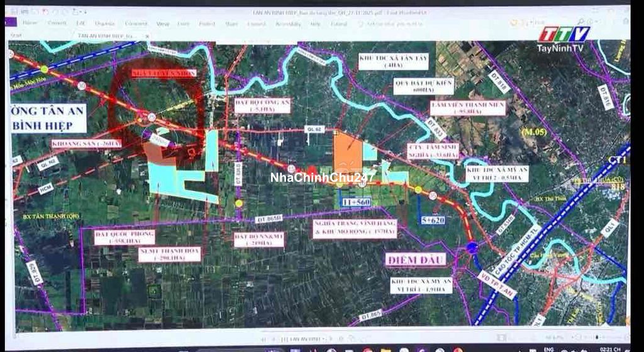Go to previous page in bottom navigation
The image size is (644, 352).
(272, 338)
